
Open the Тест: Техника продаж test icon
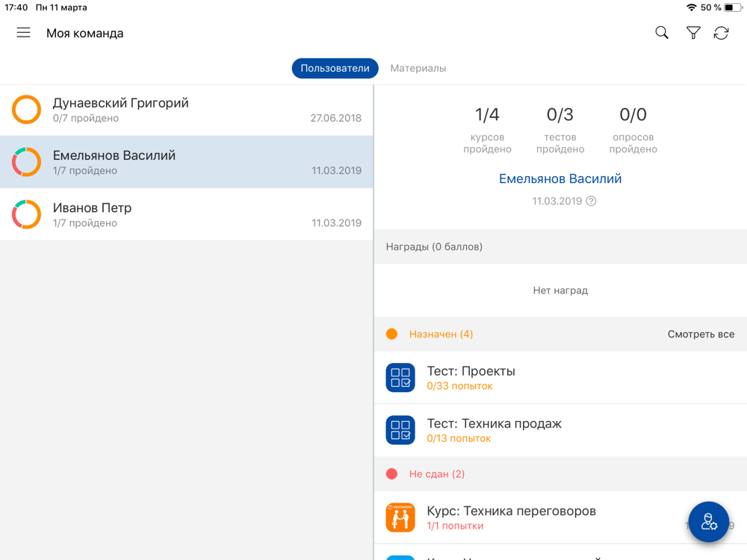[400, 430]
